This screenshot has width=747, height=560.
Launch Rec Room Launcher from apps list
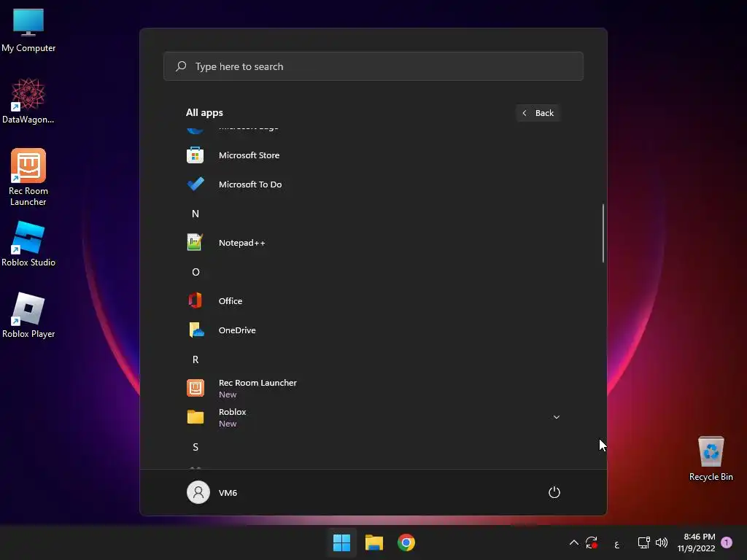pyautogui.click(x=373, y=388)
